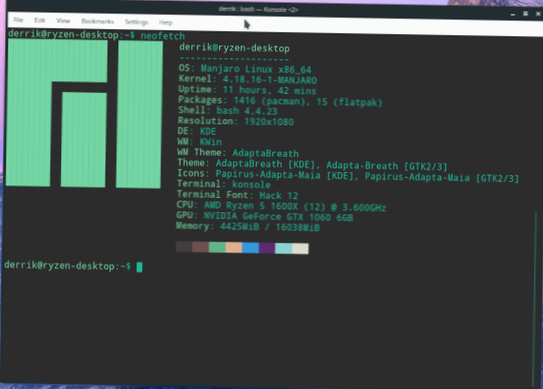Click the Konsole title bar text

tap(258, 9)
